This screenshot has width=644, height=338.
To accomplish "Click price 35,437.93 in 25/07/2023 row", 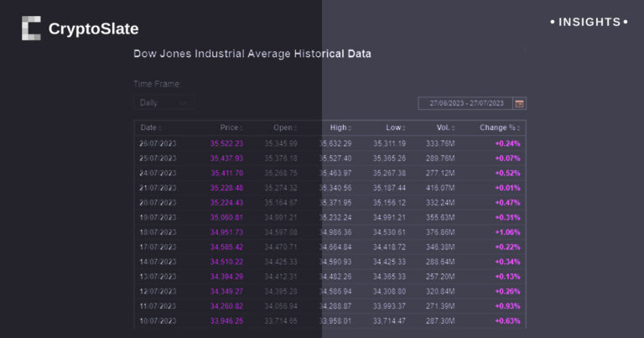I will [226, 159].
